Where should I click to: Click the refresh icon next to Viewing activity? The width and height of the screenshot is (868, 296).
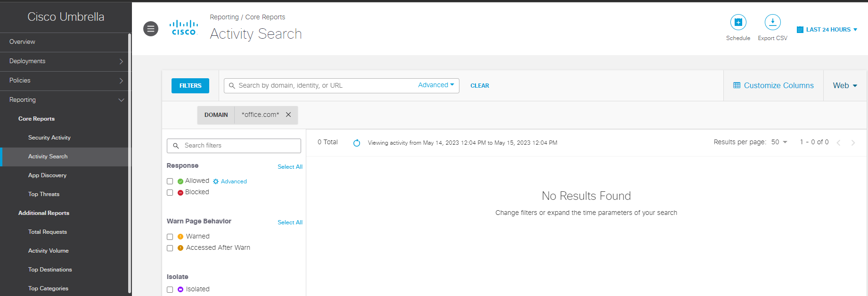click(357, 143)
